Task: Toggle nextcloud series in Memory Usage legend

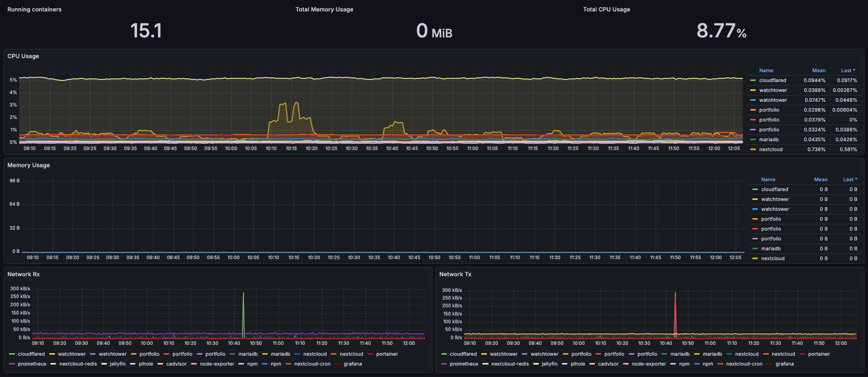Action: pos(773,259)
